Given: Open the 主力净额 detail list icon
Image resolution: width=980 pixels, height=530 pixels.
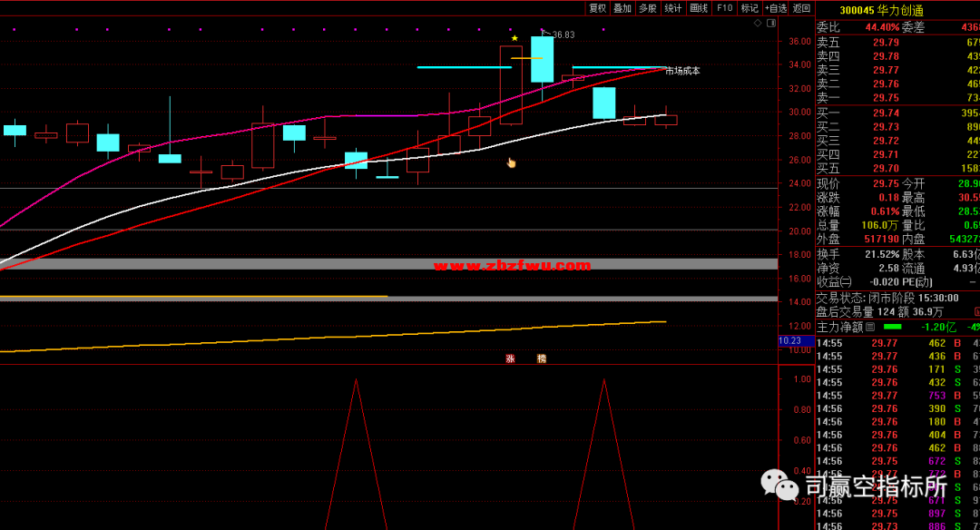Looking at the screenshot, I should (870, 326).
